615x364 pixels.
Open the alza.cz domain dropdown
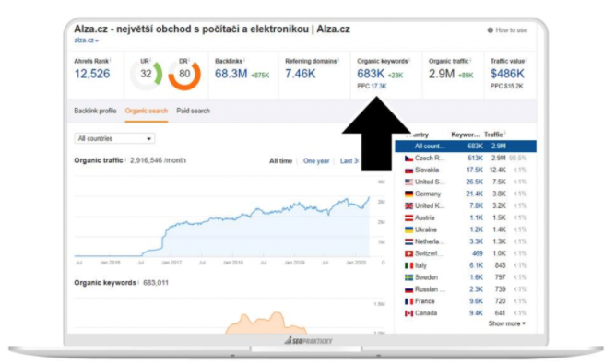point(87,40)
